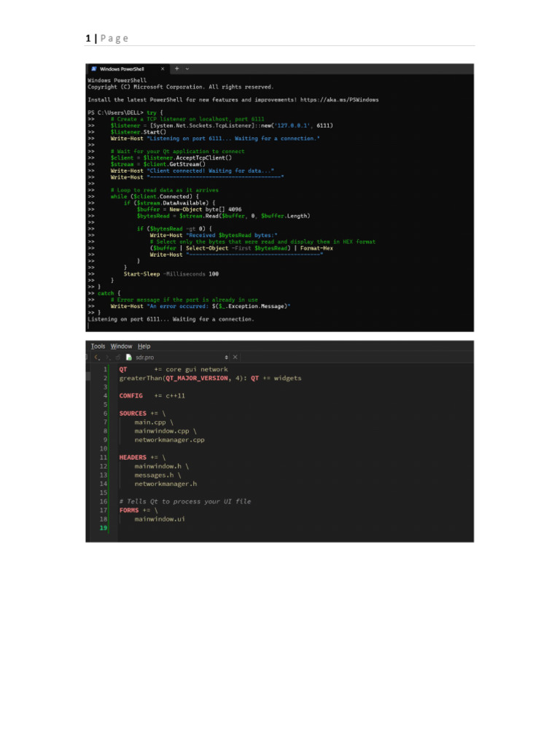Click the PowerShell icon in the terminal tab
This screenshot has height=747, width=560.
point(94,69)
